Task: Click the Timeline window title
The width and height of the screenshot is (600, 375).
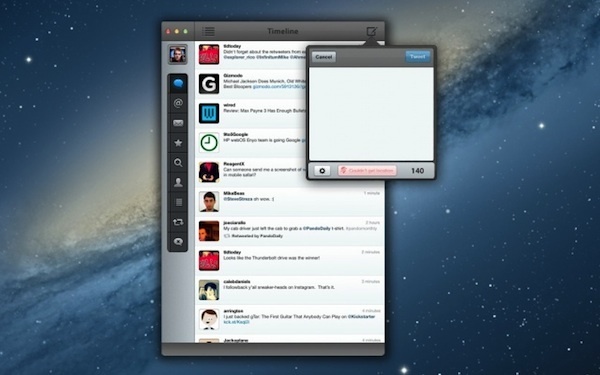Action: pos(283,31)
